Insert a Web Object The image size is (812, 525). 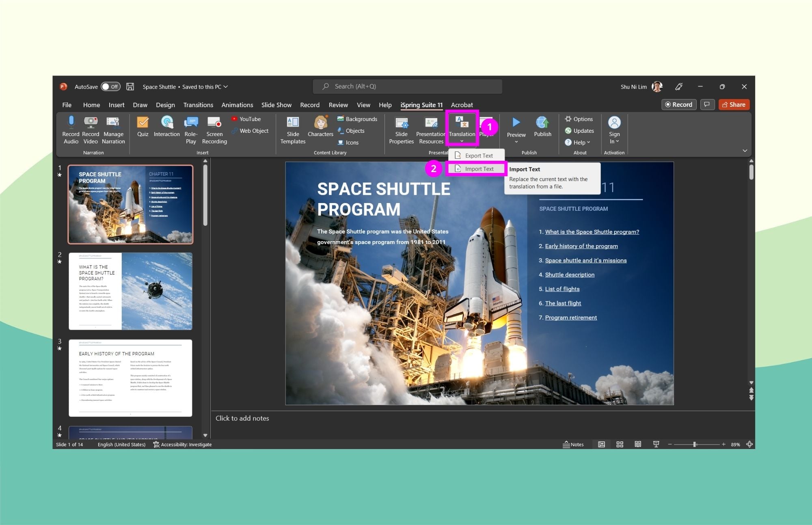[250, 131]
